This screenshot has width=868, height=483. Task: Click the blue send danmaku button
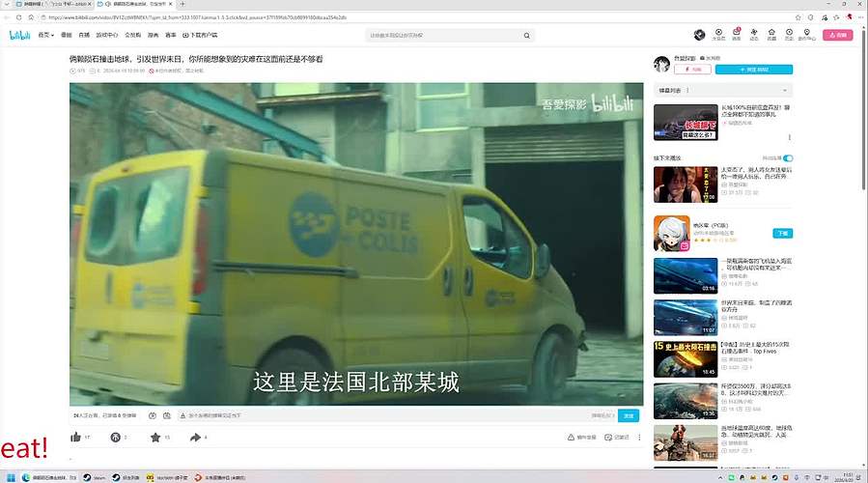pyautogui.click(x=629, y=415)
